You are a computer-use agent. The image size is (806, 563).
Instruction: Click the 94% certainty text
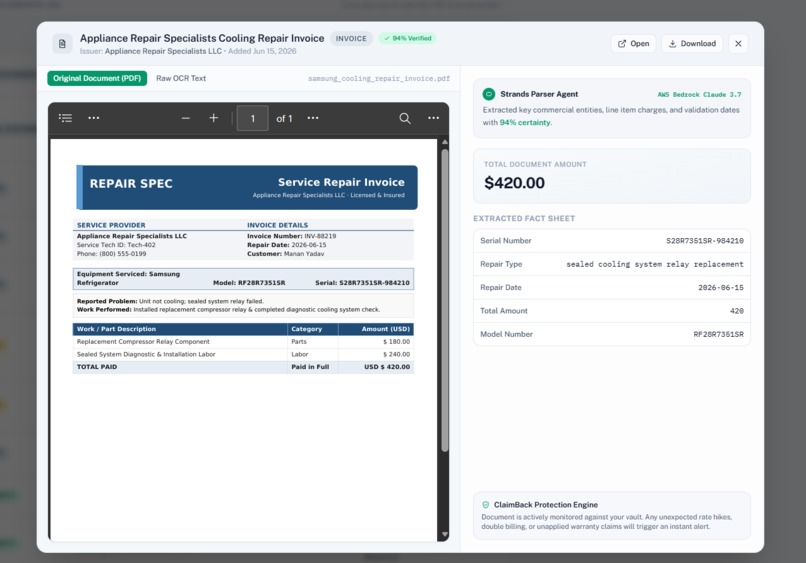click(x=525, y=122)
